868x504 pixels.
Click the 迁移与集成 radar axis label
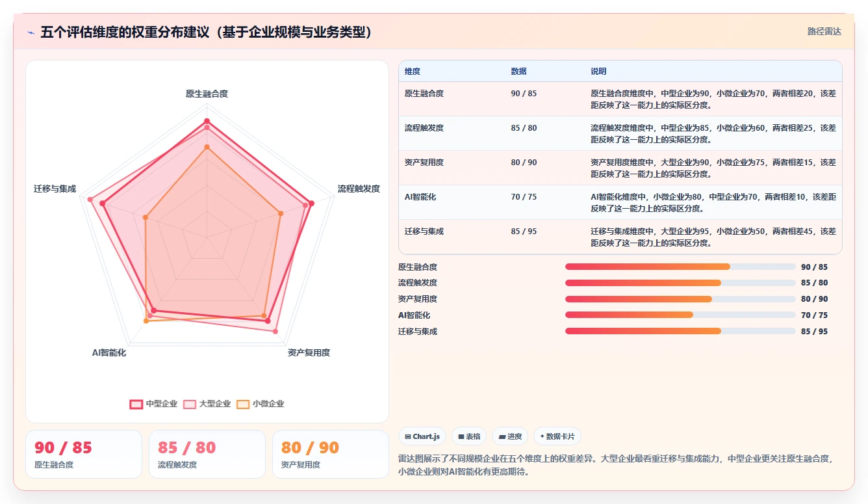(55, 189)
